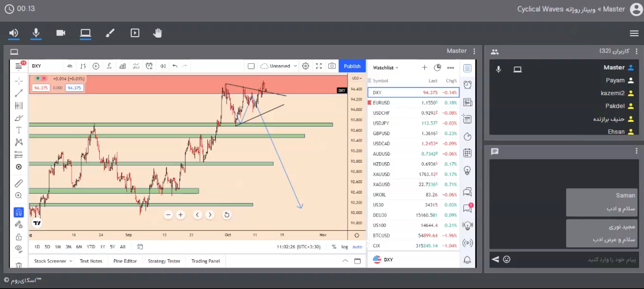Switch to the Pine Editor tab
This screenshot has height=289, width=644.
tap(125, 261)
